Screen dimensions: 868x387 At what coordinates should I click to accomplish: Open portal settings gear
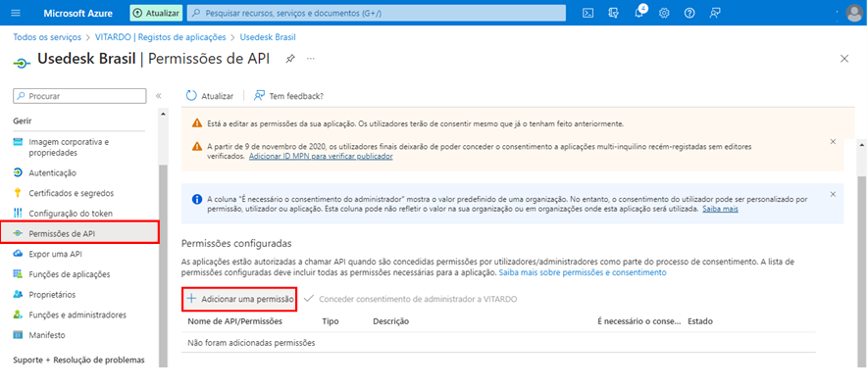(664, 13)
